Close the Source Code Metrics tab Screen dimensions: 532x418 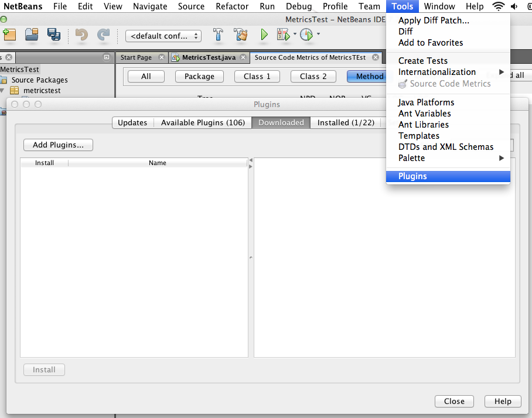point(375,57)
